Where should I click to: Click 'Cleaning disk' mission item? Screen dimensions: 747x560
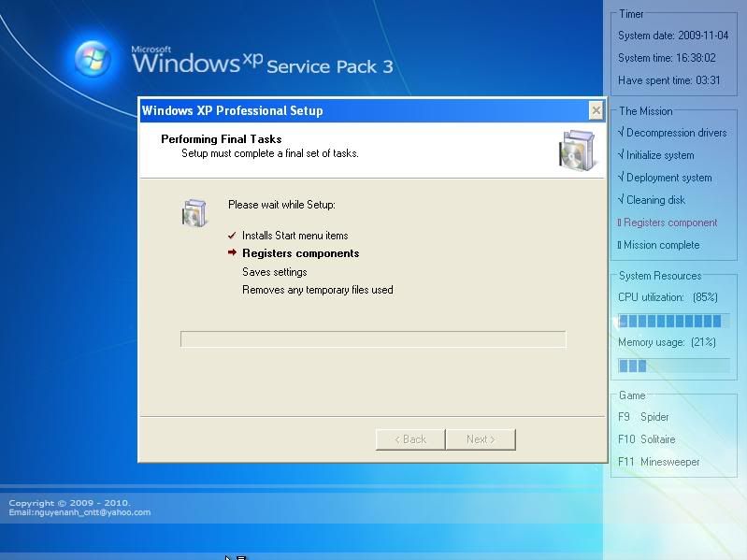[652, 200]
